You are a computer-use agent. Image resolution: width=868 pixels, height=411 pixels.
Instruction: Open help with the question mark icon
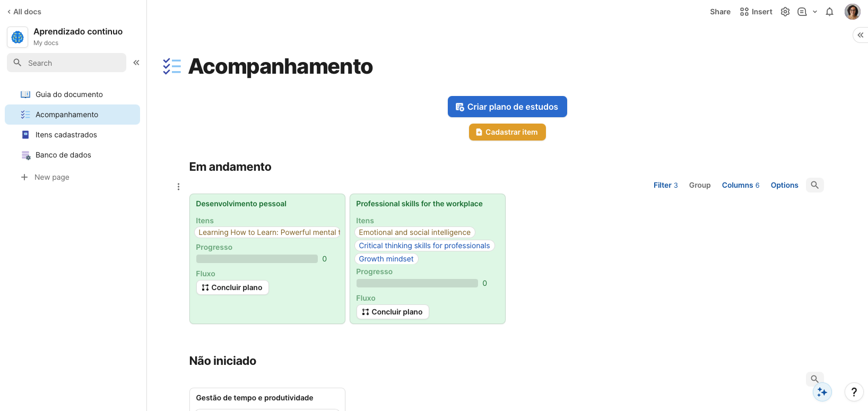coord(854,392)
